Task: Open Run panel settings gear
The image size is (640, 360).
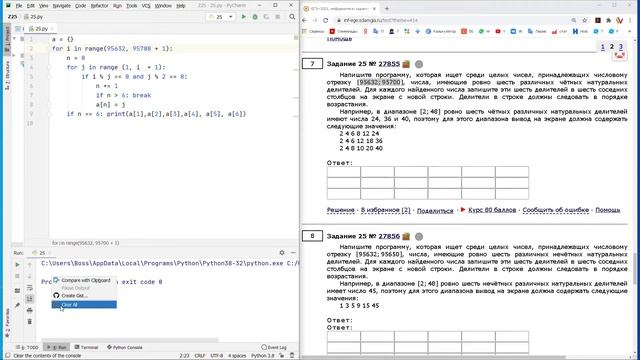Action: coord(282,253)
